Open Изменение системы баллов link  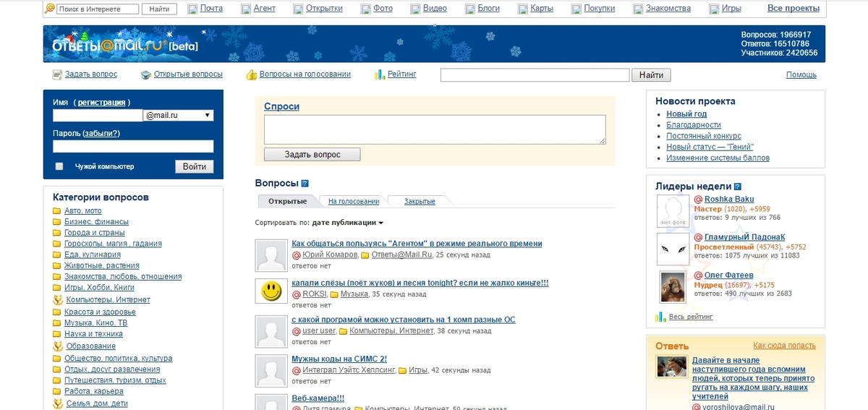[718, 158]
